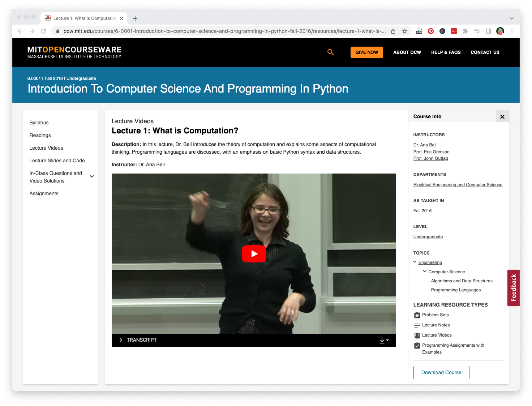Click the browser forward arrow

pos(32,31)
